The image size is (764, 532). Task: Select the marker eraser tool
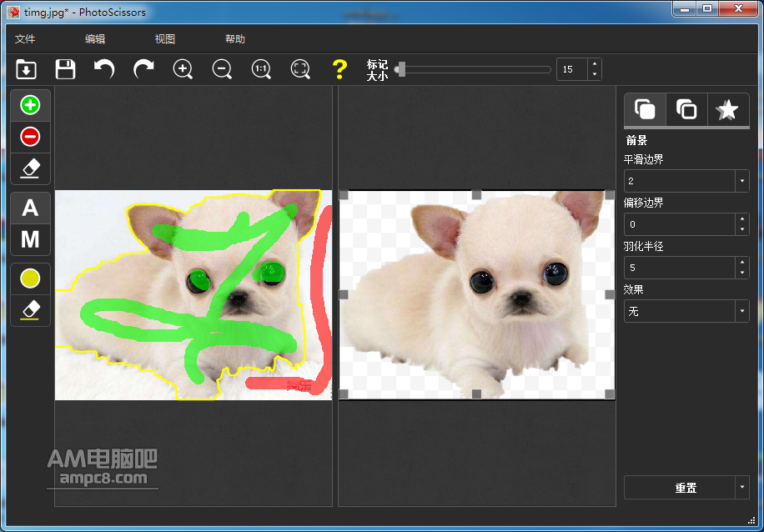click(30, 168)
